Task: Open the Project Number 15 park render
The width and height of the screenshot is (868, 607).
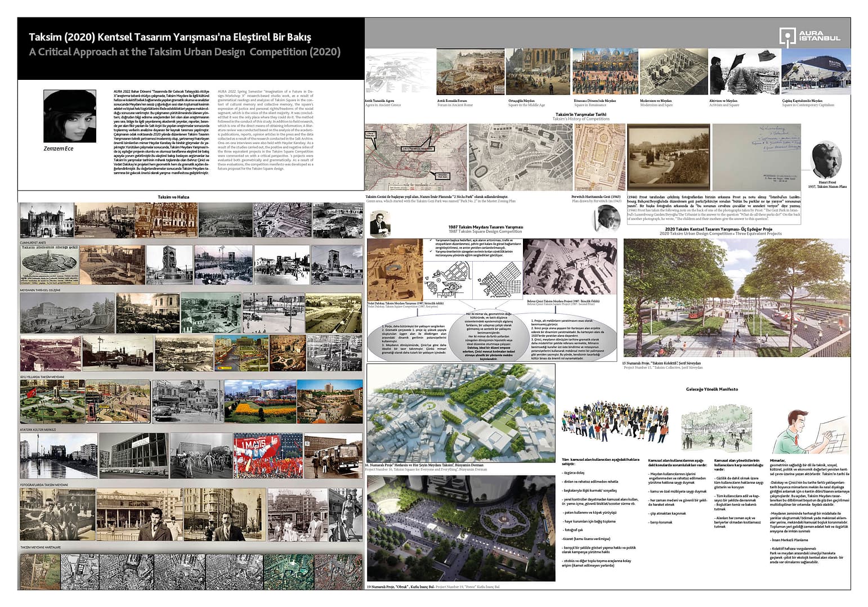Action: [x=736, y=298]
